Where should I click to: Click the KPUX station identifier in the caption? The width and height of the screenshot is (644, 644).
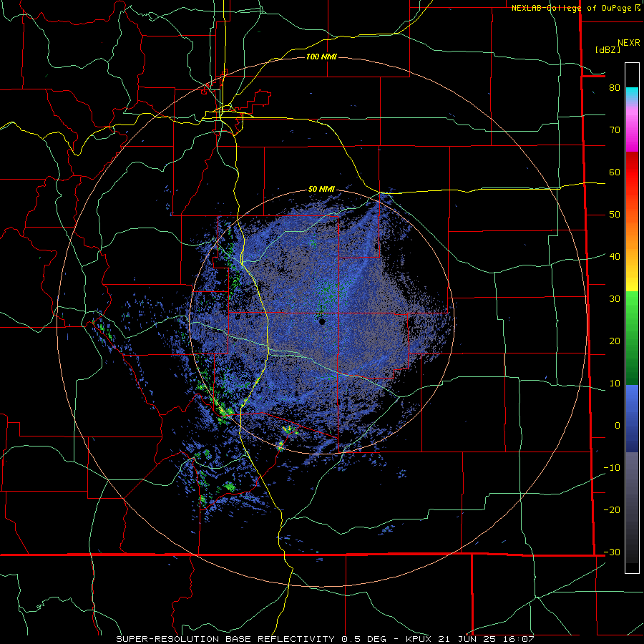click(x=420, y=639)
